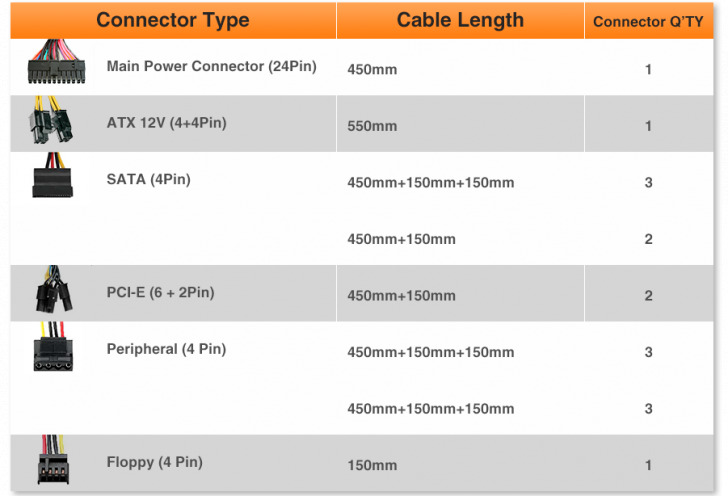Select the floppy's 150mm cable length
Viewport: 728px width, 496px height.
(372, 466)
